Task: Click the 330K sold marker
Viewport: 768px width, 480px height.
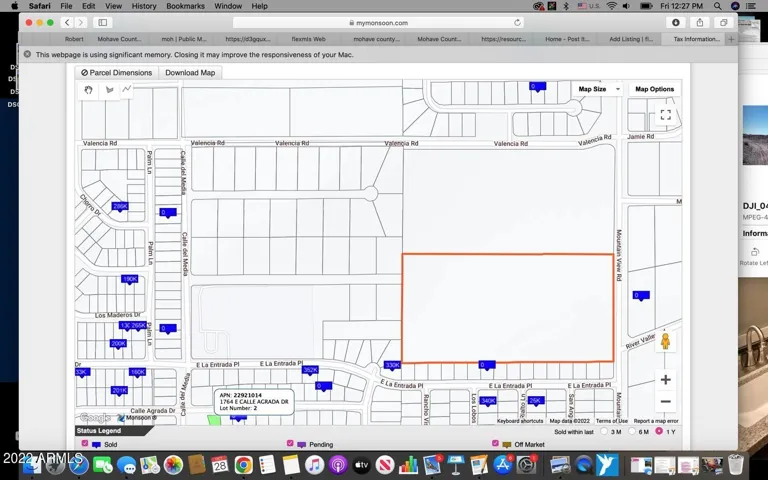Action: click(392, 365)
